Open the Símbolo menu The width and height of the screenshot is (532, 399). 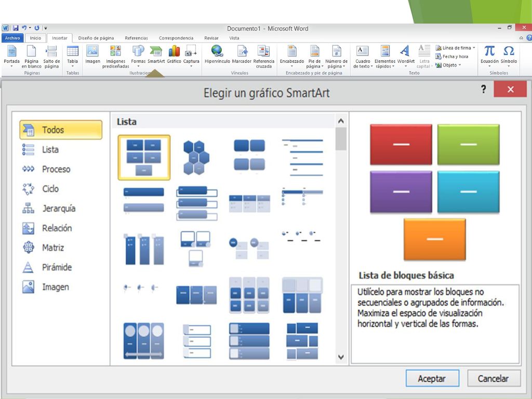(509, 55)
